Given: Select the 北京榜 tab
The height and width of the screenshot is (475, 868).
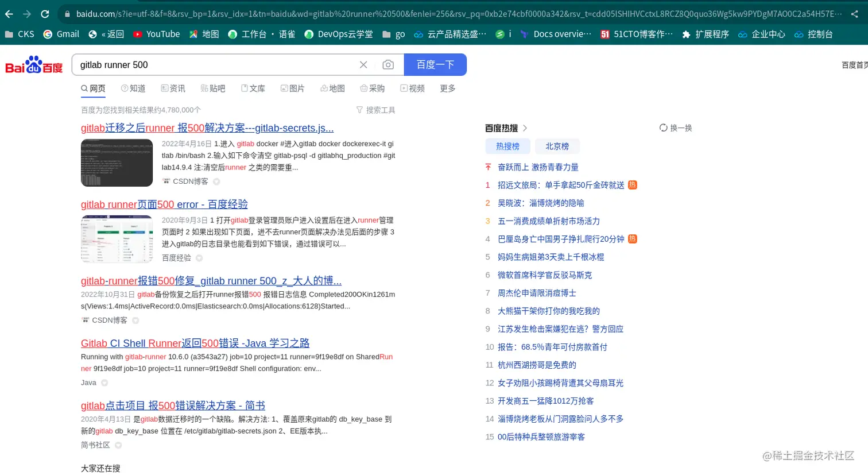Looking at the screenshot, I should tap(557, 146).
